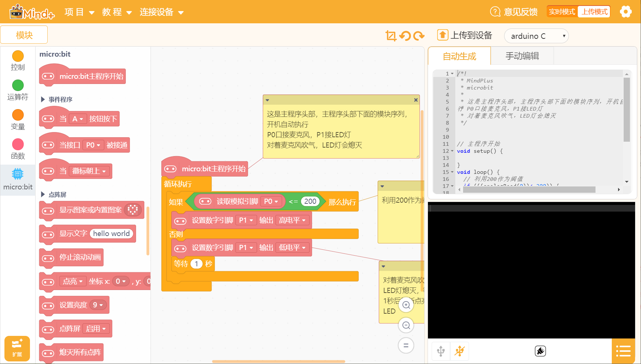The height and width of the screenshot is (364, 641).
Task: Click the clear serial output brush icon
Action: click(540, 351)
